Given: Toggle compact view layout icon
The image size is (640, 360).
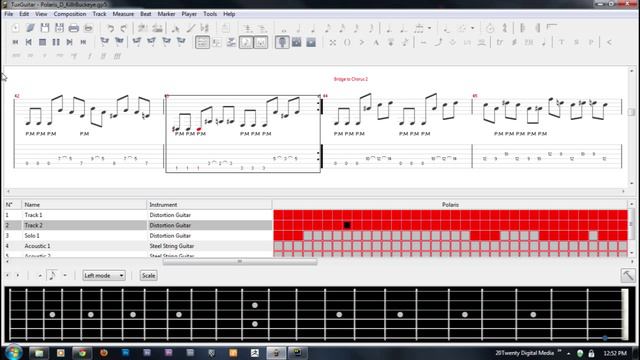Looking at the screenshot, I should tap(261, 42).
